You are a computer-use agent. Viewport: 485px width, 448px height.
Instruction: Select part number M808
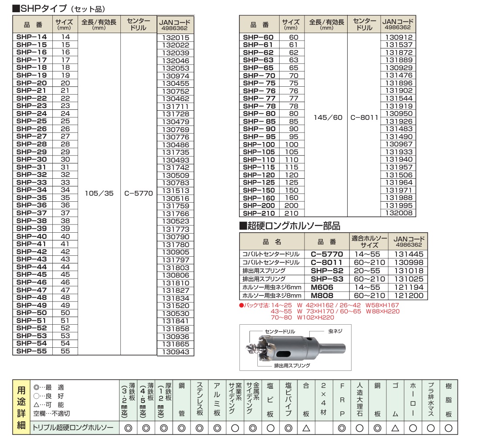point(322,295)
